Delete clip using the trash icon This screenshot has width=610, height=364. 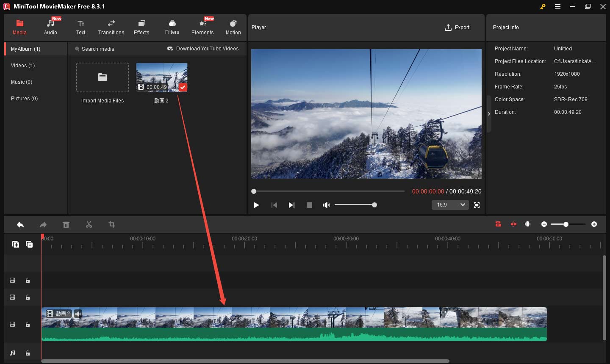(66, 224)
